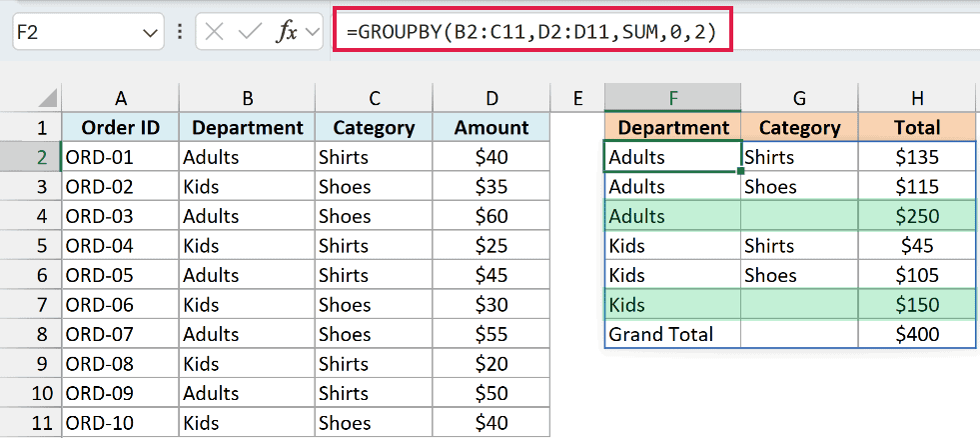Expand the formula bar options chevron
Viewport: 980px width, 438px height.
[312, 33]
